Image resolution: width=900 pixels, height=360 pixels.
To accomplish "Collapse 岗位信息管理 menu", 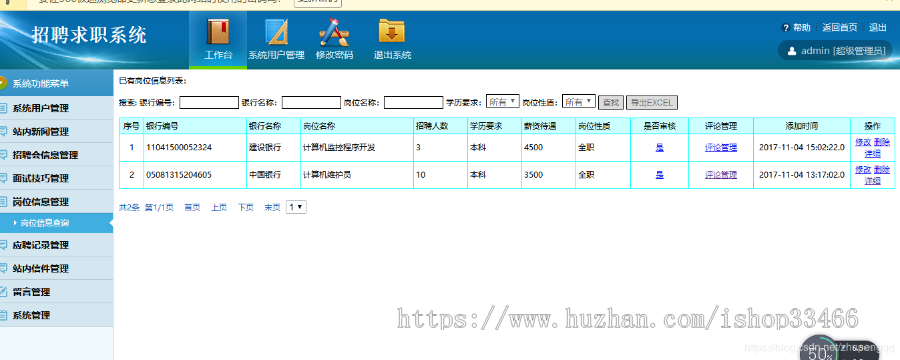I will [x=56, y=202].
